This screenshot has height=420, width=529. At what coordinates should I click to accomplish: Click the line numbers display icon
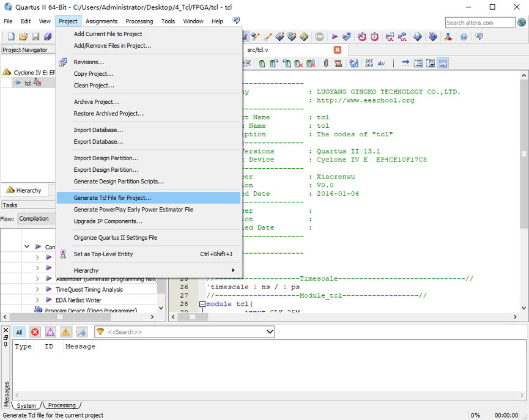369,63
